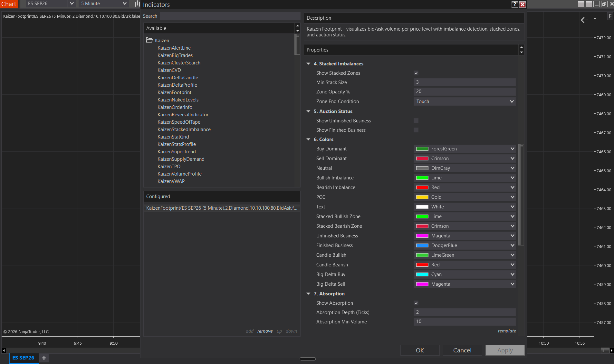Open Big Delta Buy Cyan dropdown

click(465, 274)
